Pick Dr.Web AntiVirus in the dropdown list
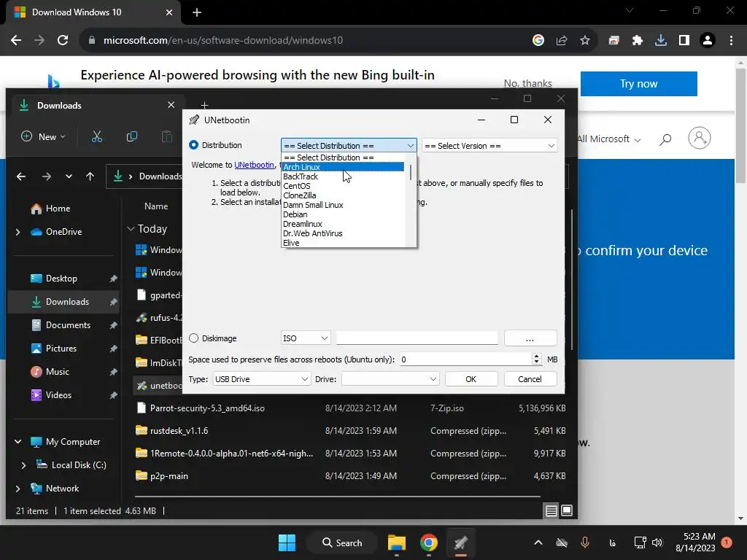The width and height of the screenshot is (747, 560). (x=343, y=233)
